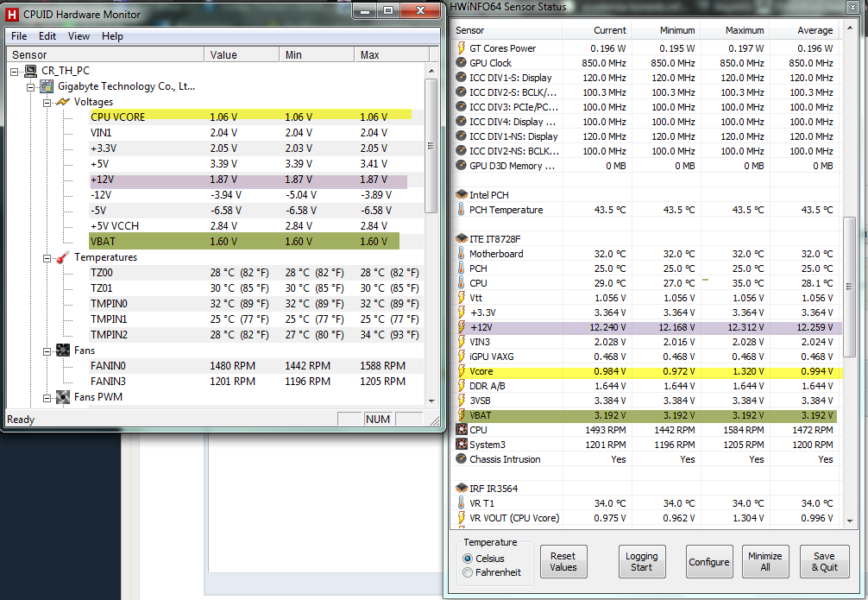Click the Chassis Intrusion icon

tap(461, 458)
